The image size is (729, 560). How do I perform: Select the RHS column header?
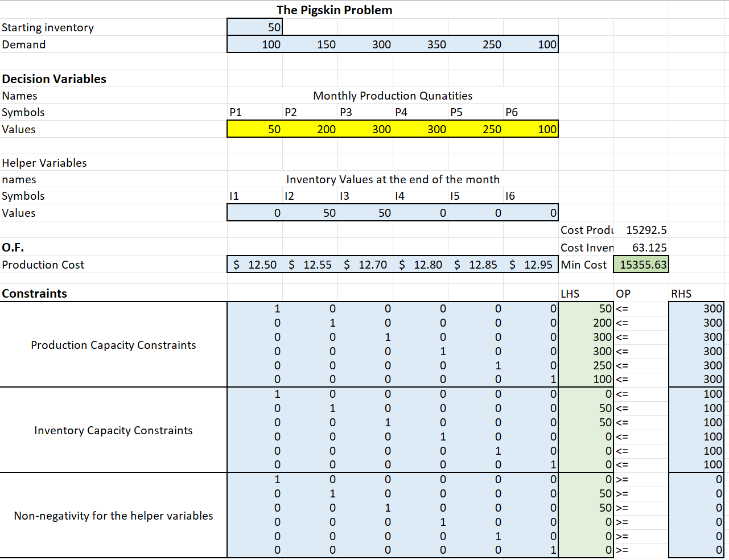681,294
